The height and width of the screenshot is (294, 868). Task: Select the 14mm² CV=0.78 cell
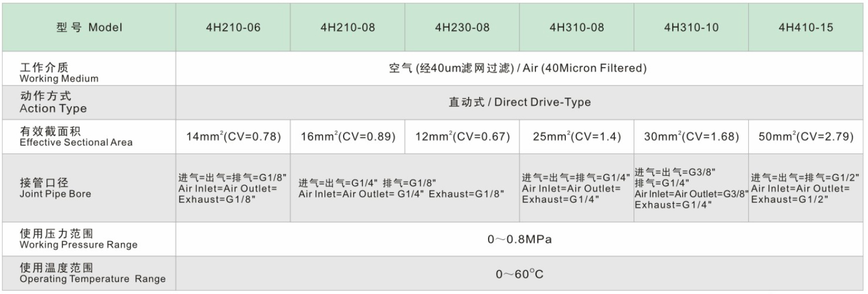point(233,137)
